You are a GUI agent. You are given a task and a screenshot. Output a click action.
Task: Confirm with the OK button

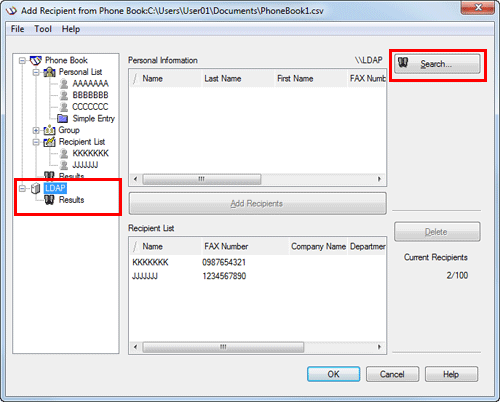pos(333,374)
